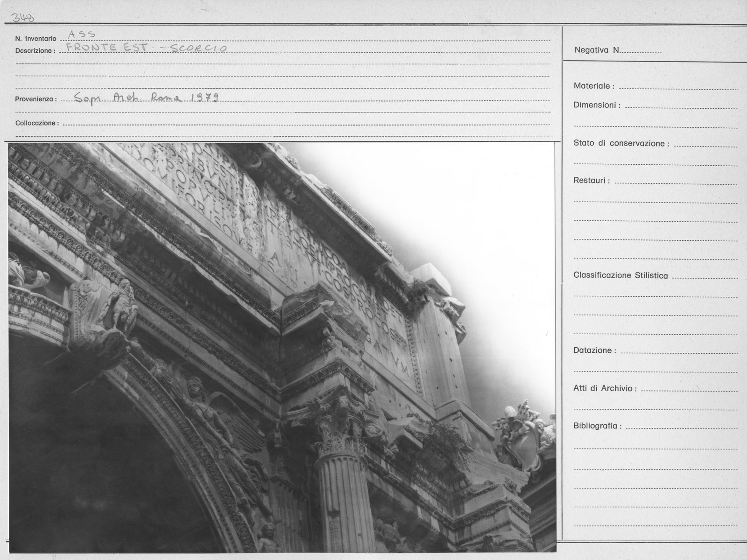Click the 'Dimensioni' label
The width and height of the screenshot is (747, 560).
pos(597,105)
